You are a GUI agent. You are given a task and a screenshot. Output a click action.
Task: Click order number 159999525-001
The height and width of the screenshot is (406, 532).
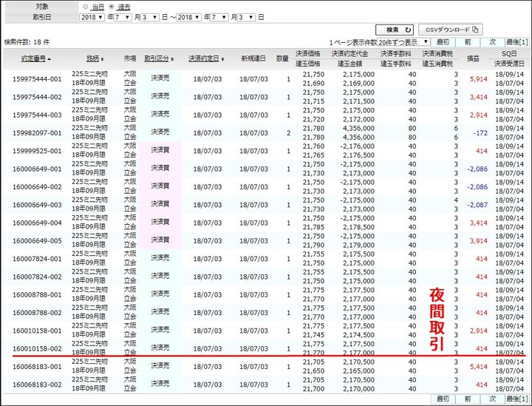38,151
